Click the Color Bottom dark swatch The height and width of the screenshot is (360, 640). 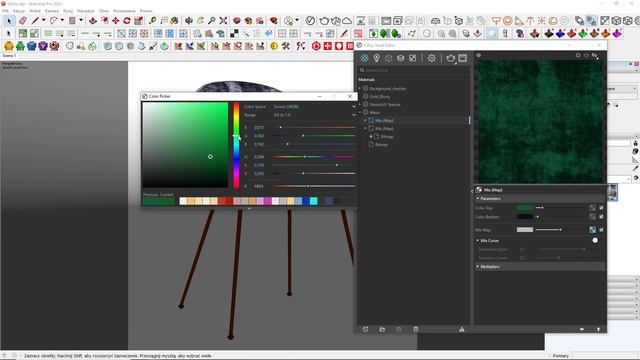[x=525, y=217]
